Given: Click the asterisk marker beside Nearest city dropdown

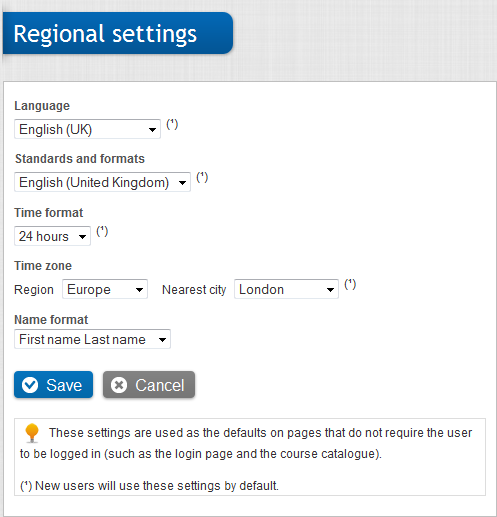Looking at the screenshot, I should click(350, 284).
